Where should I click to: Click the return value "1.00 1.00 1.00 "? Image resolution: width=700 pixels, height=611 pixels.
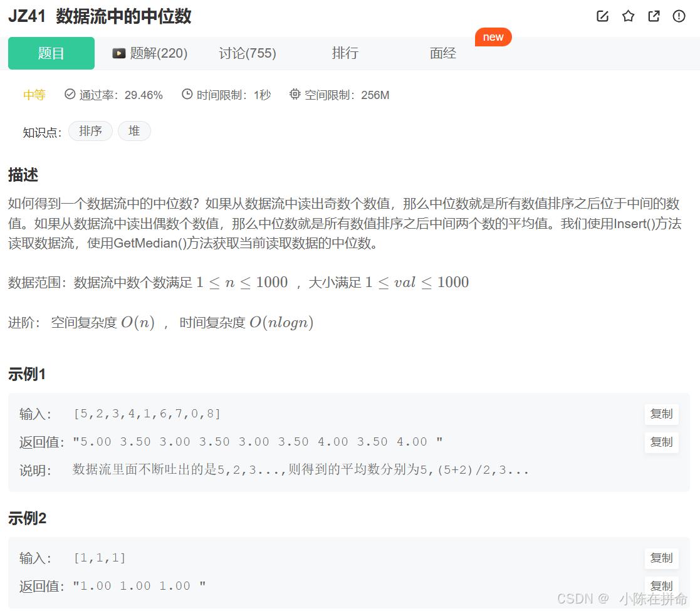pyautogui.click(x=139, y=586)
